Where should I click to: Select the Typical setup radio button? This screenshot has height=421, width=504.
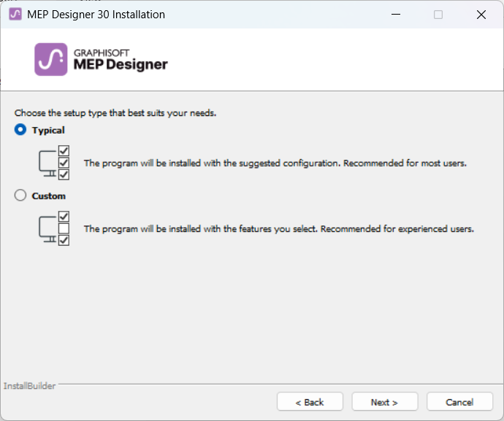coord(20,130)
